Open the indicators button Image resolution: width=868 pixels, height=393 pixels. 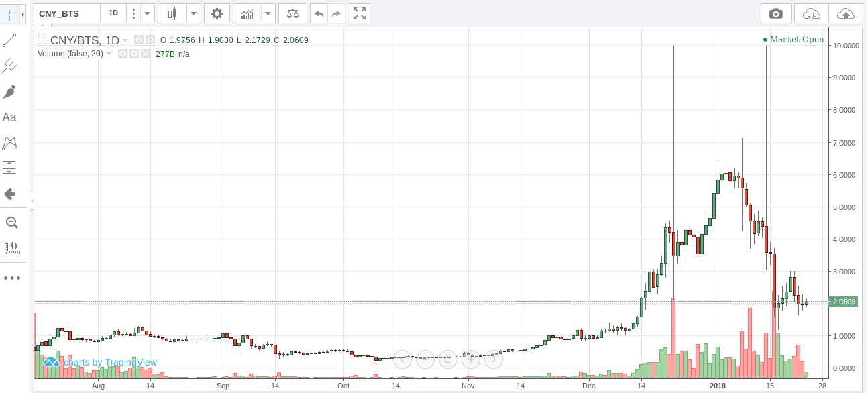click(248, 13)
